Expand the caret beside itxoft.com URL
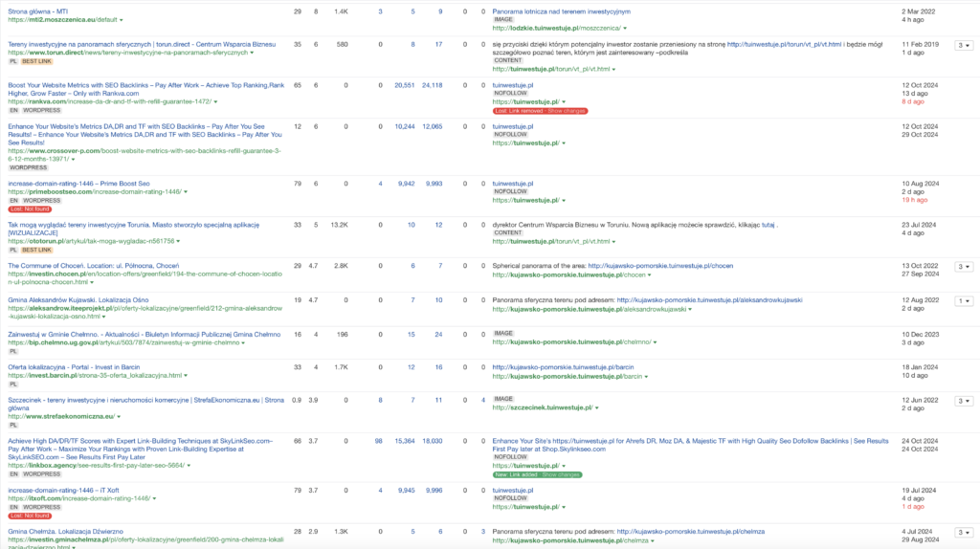Screen dimensions: 980x549 155,498
